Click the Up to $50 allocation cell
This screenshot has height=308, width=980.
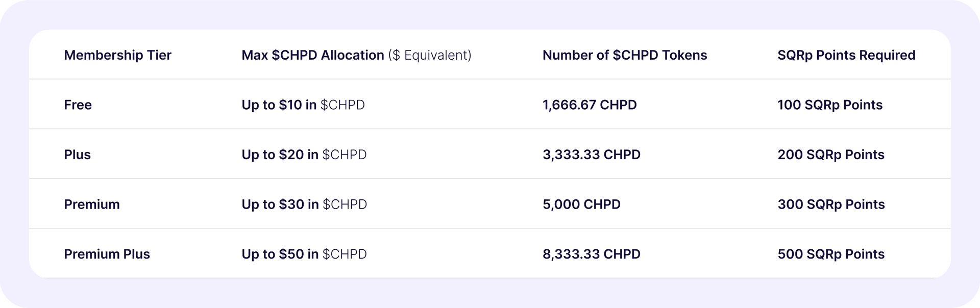point(304,254)
